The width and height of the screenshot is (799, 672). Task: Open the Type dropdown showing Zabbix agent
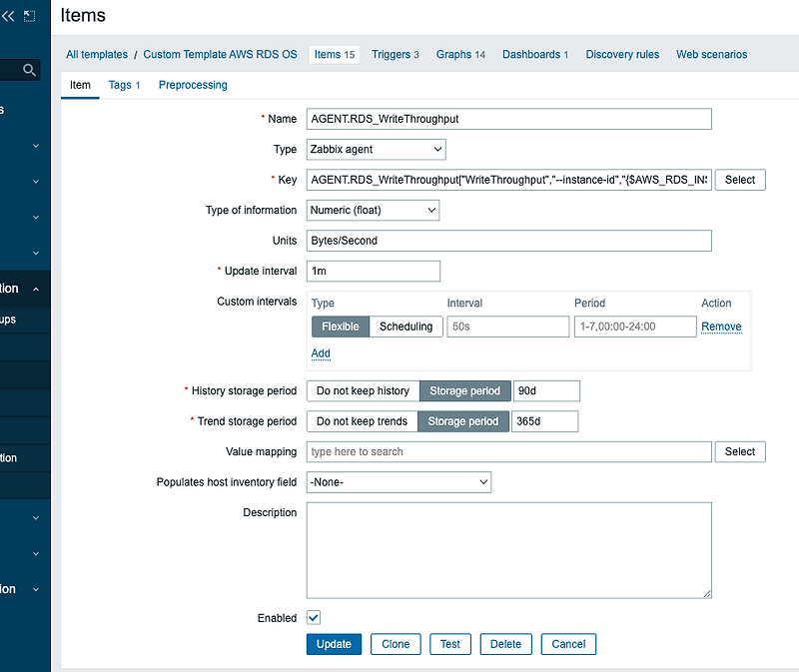[376, 149]
